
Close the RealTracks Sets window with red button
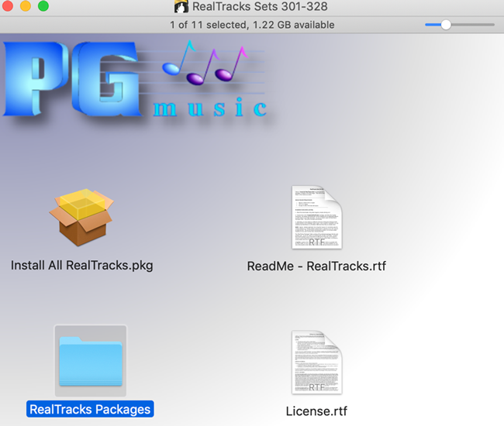pyautogui.click(x=7, y=5)
